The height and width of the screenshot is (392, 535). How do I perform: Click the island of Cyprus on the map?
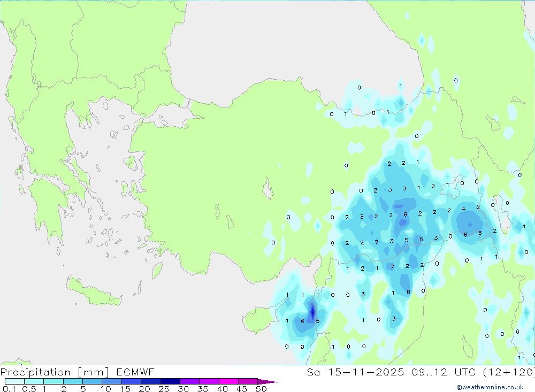coord(262,318)
